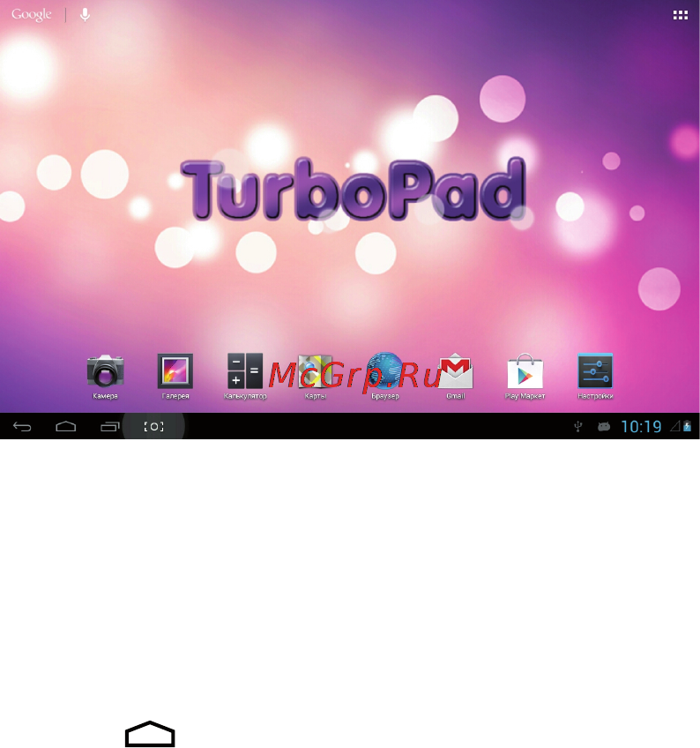Open the Галерея gallery app
700x748 pixels.
click(x=175, y=376)
